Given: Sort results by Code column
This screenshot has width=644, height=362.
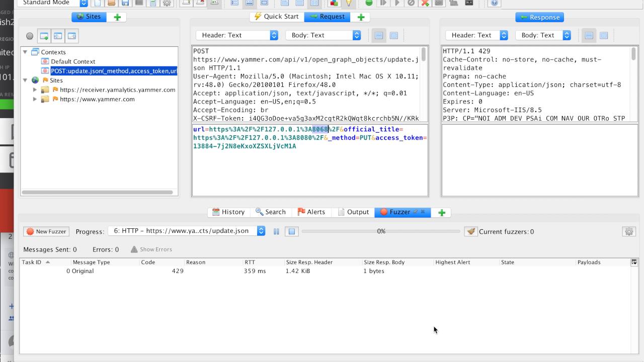Looking at the screenshot, I should pos(161,262).
